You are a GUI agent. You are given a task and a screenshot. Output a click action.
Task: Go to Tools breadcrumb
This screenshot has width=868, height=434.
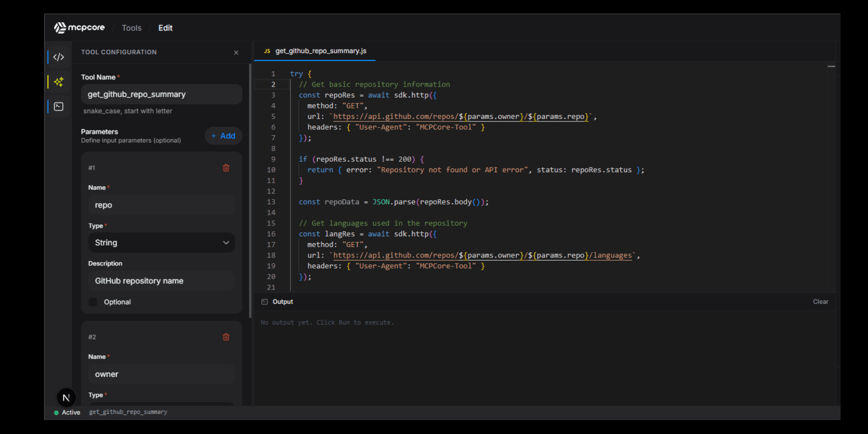tap(131, 28)
